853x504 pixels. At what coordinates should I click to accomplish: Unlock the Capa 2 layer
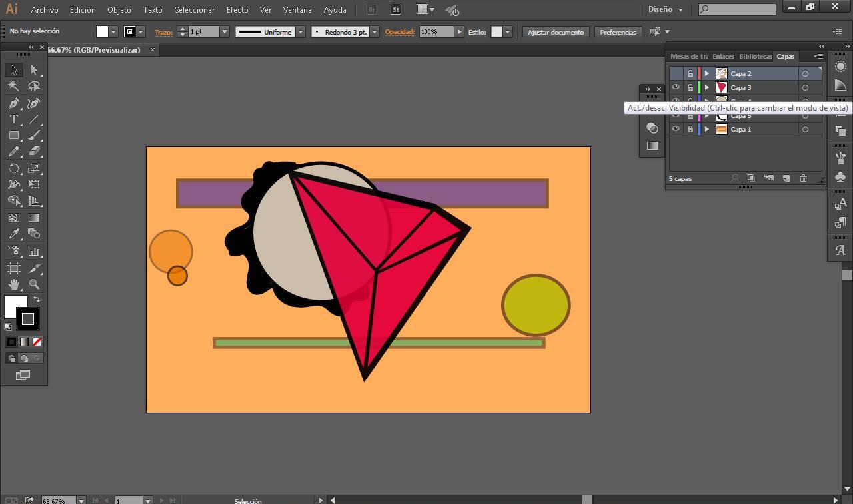tap(690, 73)
